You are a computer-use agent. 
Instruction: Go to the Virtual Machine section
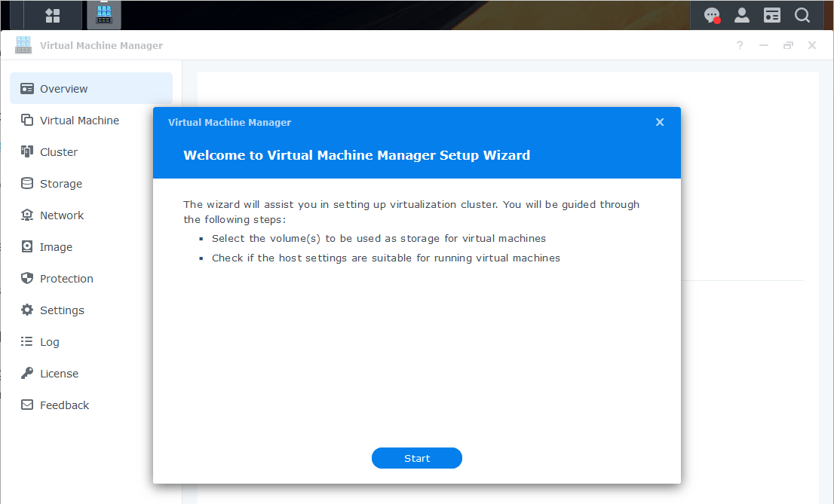click(x=79, y=121)
